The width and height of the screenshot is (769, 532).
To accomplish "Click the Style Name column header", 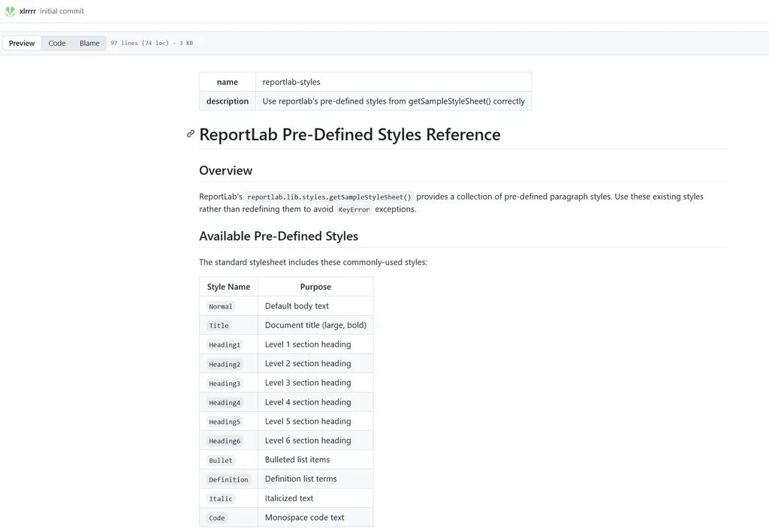I will 228,287.
